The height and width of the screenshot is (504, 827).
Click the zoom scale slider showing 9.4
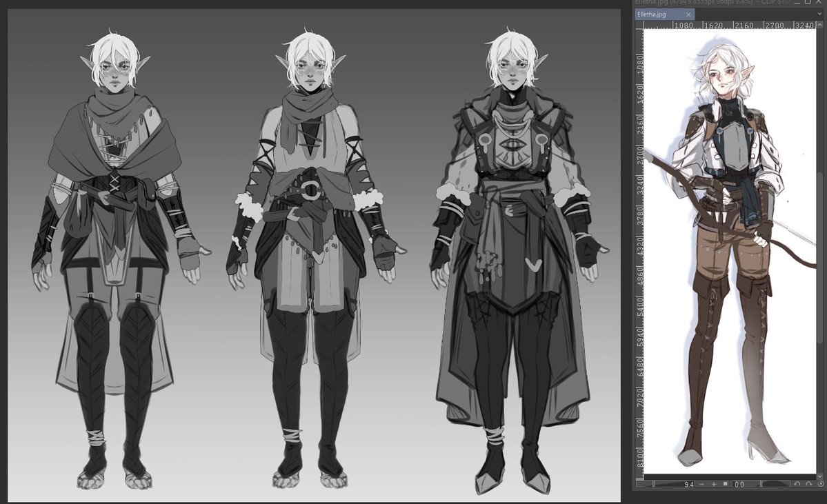[x=665, y=484]
